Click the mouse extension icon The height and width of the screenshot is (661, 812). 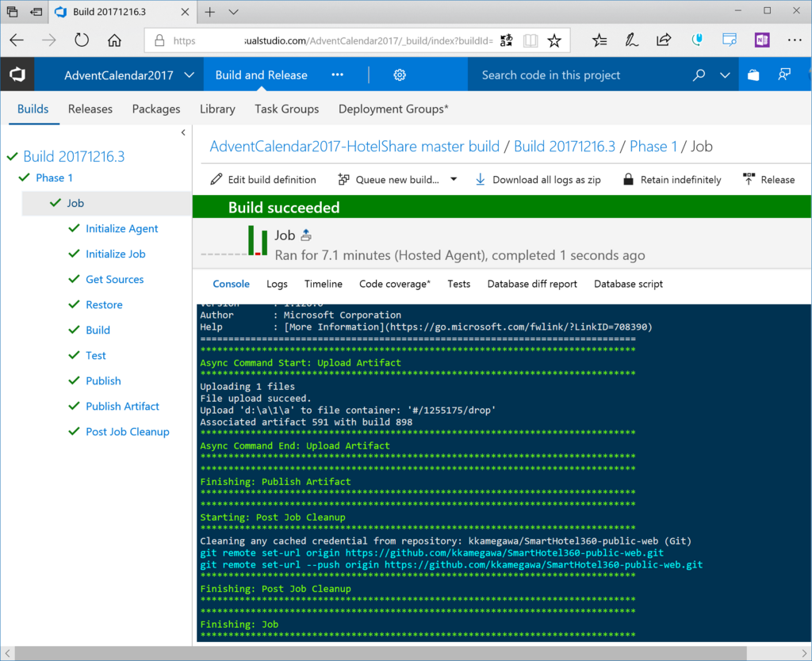pos(697,40)
